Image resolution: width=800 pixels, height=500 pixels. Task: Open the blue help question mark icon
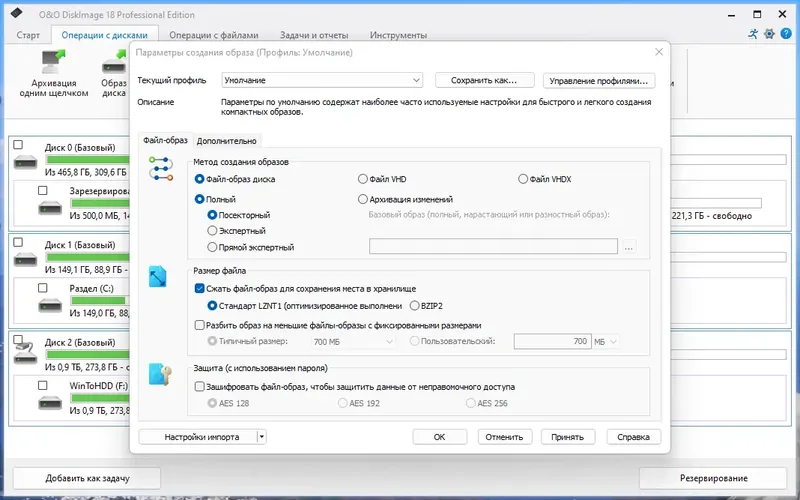786,34
